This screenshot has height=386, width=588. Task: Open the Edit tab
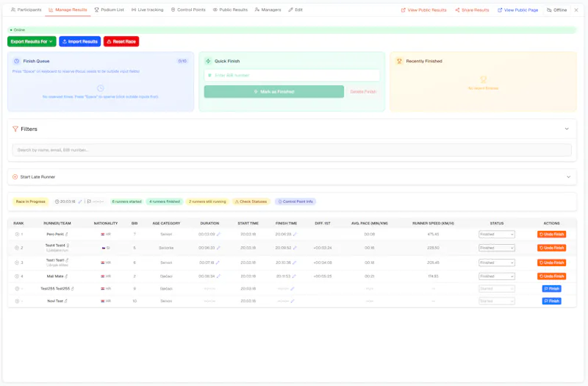pyautogui.click(x=295, y=10)
